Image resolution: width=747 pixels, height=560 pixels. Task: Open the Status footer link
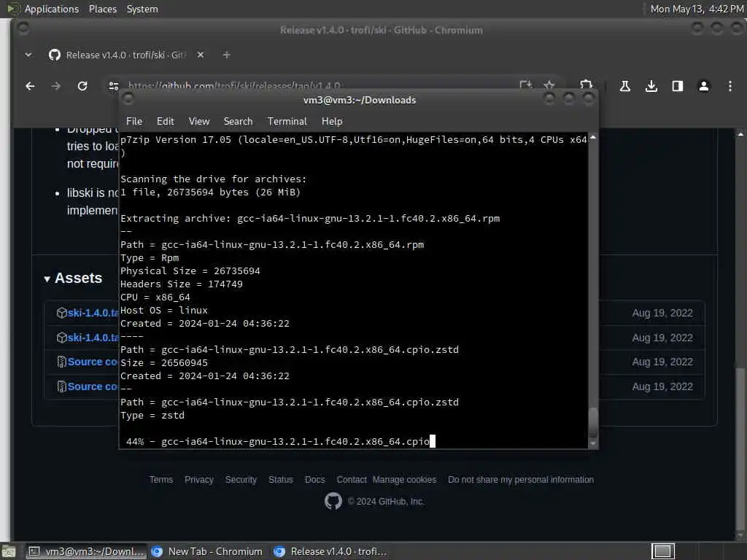coord(281,480)
